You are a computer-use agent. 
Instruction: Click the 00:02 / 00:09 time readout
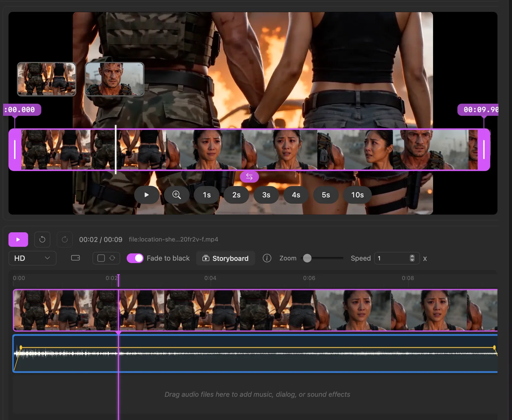pyautogui.click(x=101, y=239)
